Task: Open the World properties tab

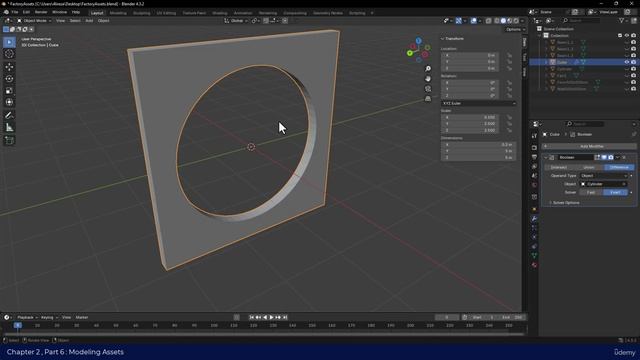Action: 534,185
